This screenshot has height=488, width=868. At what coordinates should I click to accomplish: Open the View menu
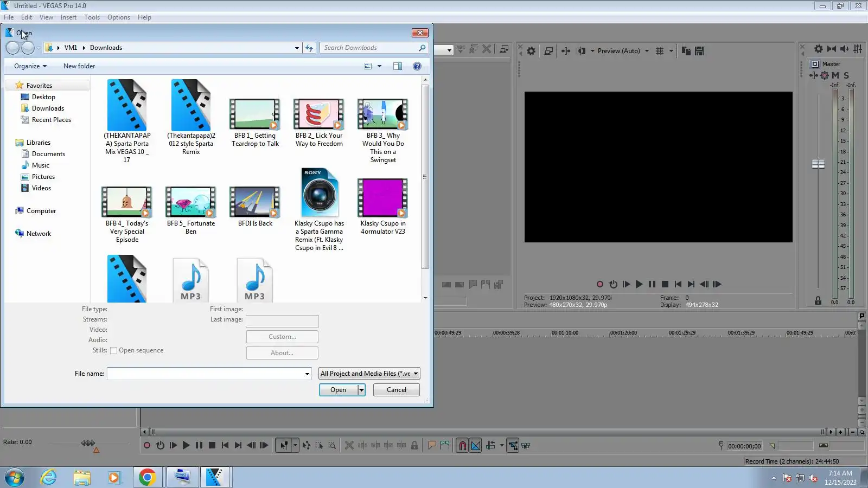(x=46, y=17)
